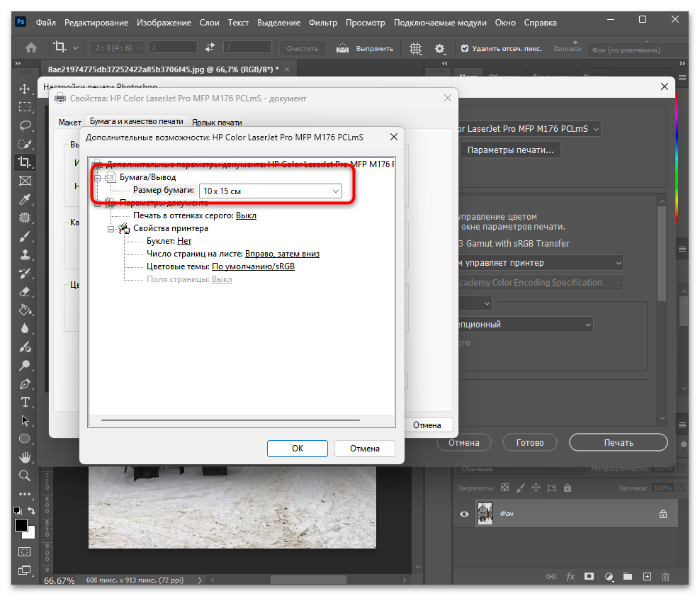
Task: Select the Brush tool
Action: click(x=25, y=236)
